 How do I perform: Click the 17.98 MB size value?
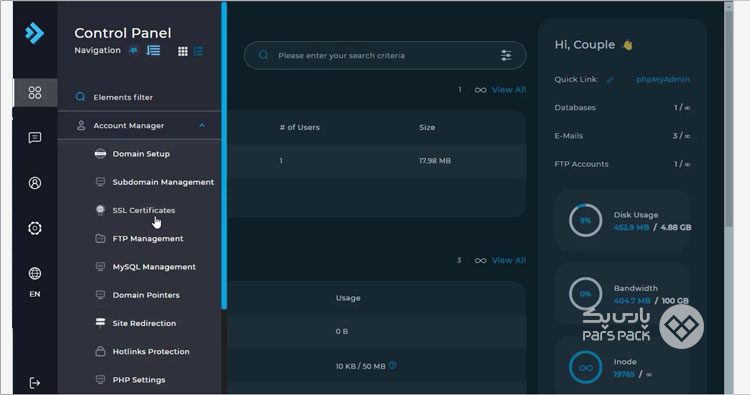435,161
